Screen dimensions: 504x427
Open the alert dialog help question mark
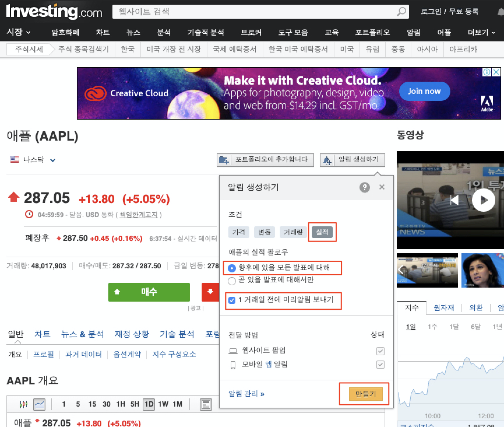point(364,187)
